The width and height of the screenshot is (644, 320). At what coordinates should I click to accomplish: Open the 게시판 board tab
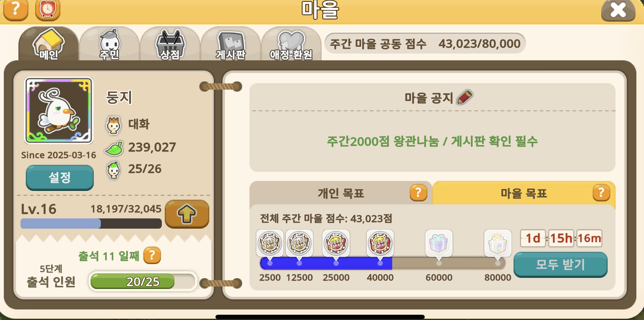pyautogui.click(x=231, y=44)
